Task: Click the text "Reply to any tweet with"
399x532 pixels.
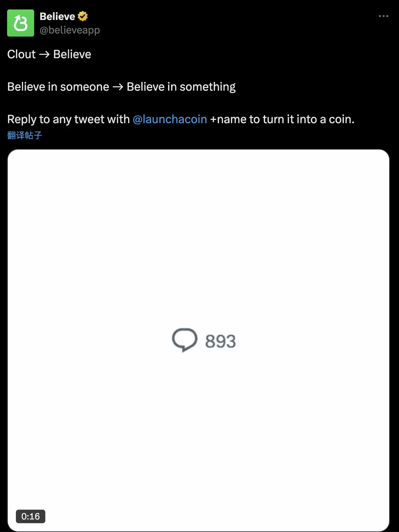Action: (68, 119)
